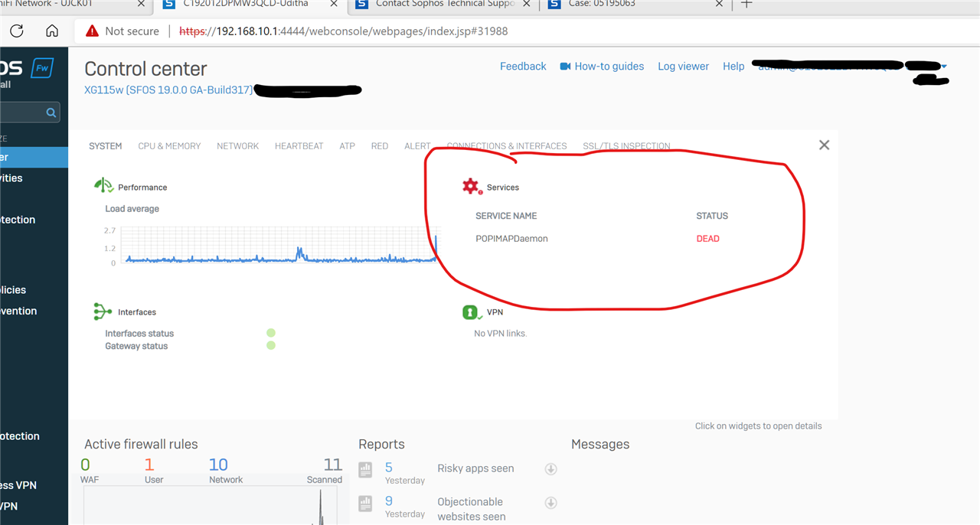Open the ALERT tab
980x525 pixels.
[418, 146]
